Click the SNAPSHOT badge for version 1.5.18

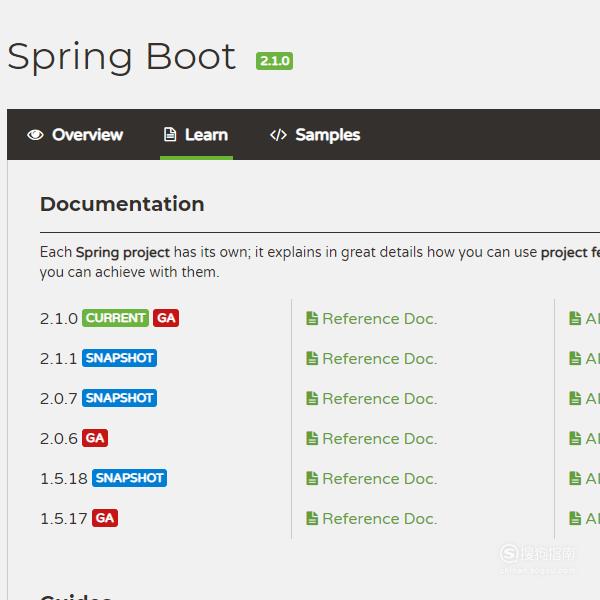click(129, 478)
